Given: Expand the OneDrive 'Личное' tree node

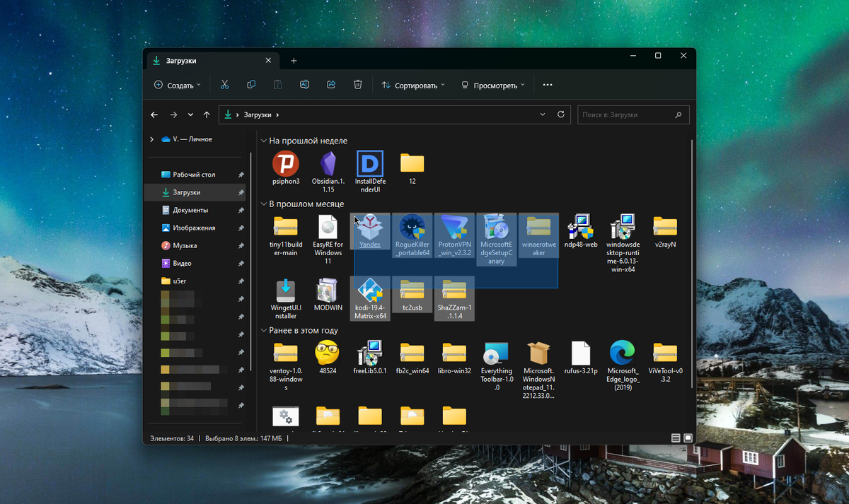Looking at the screenshot, I should click(x=151, y=140).
